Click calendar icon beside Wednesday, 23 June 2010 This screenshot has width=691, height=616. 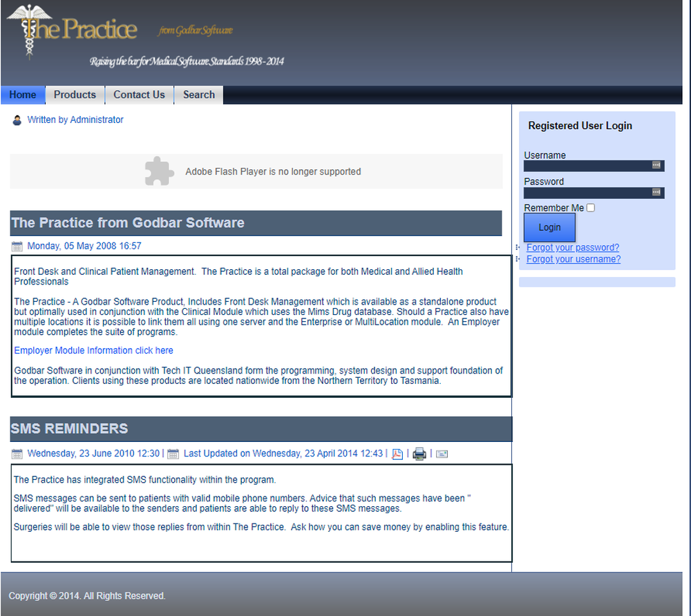tap(17, 454)
